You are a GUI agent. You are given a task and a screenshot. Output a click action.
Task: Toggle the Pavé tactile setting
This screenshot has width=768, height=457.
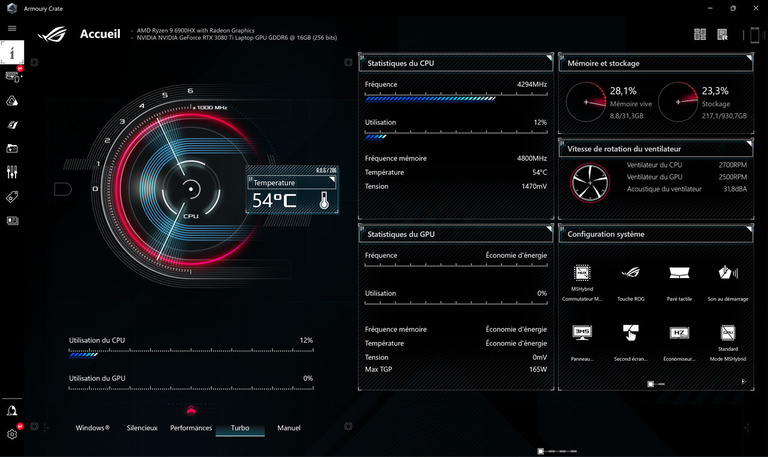click(679, 273)
